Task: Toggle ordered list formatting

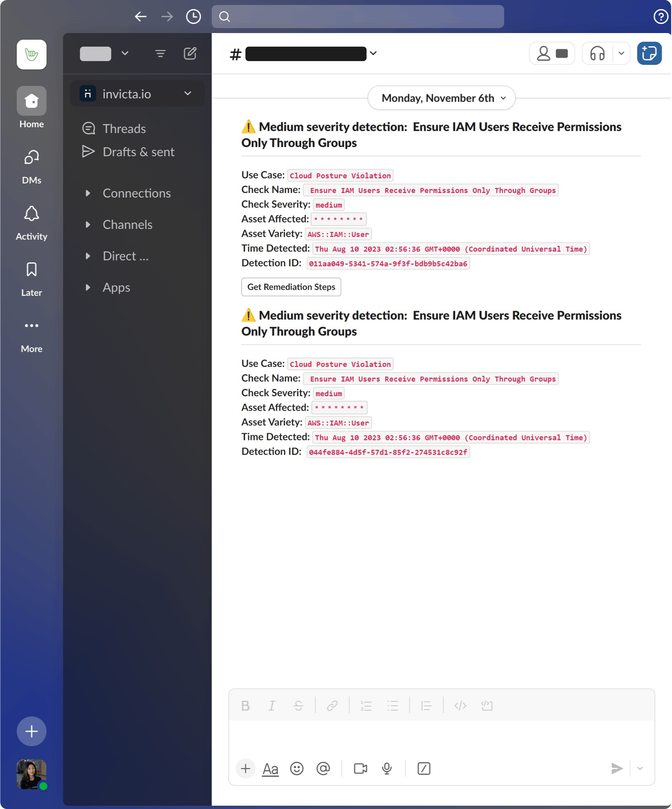Action: [366, 706]
